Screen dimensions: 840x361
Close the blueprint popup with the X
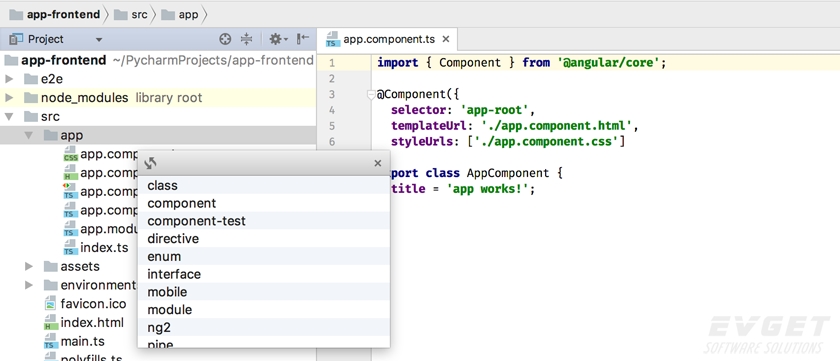[378, 163]
